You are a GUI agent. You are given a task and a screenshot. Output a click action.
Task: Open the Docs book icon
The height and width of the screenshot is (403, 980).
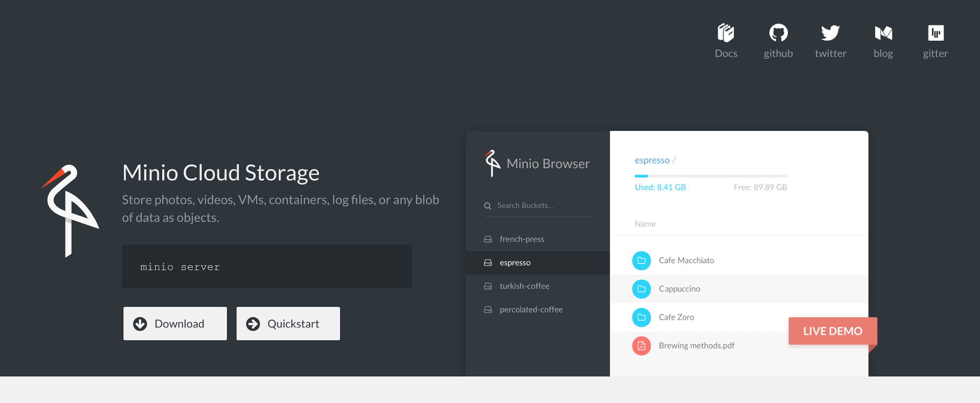pos(726,33)
